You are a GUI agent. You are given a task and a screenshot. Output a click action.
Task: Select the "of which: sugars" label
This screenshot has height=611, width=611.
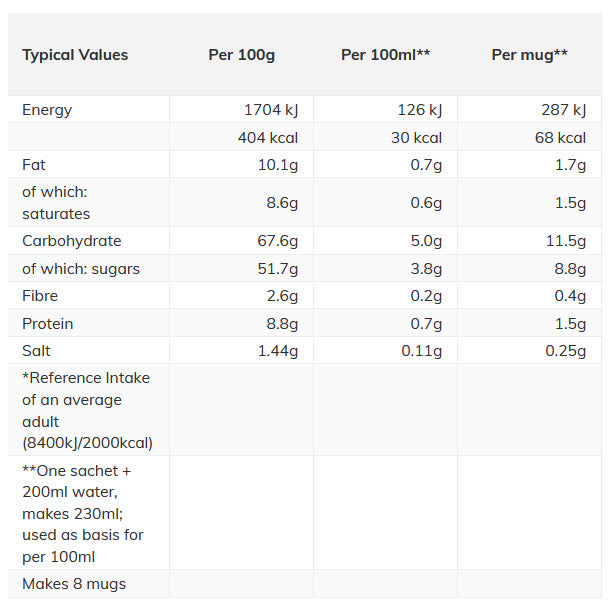(x=81, y=269)
